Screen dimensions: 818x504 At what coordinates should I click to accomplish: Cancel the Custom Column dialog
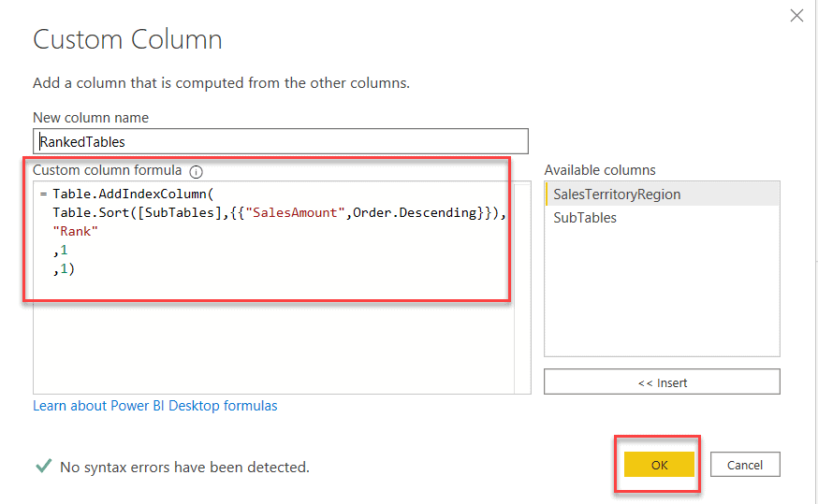click(745, 465)
